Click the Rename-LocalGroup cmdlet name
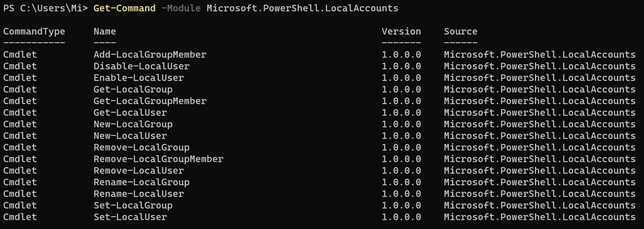 click(x=142, y=182)
